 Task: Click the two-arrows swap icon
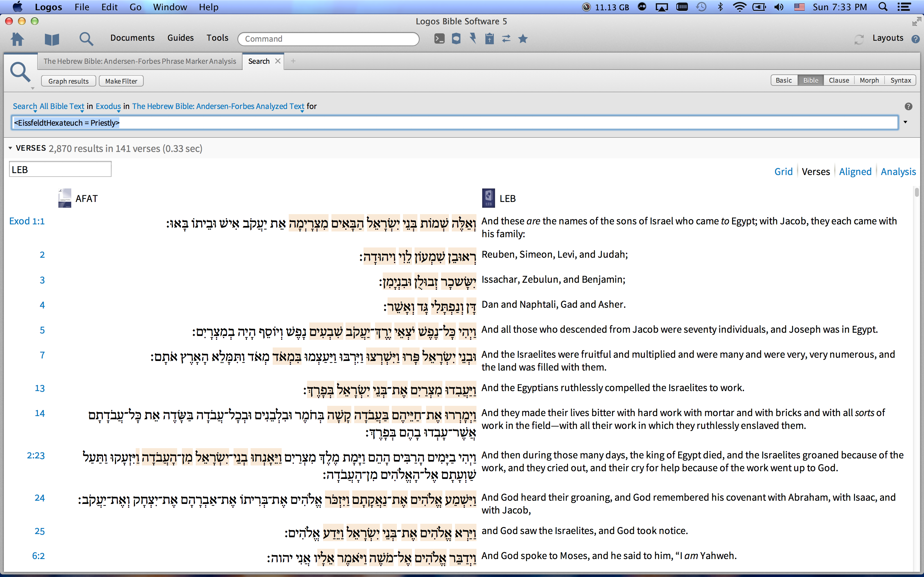click(506, 38)
